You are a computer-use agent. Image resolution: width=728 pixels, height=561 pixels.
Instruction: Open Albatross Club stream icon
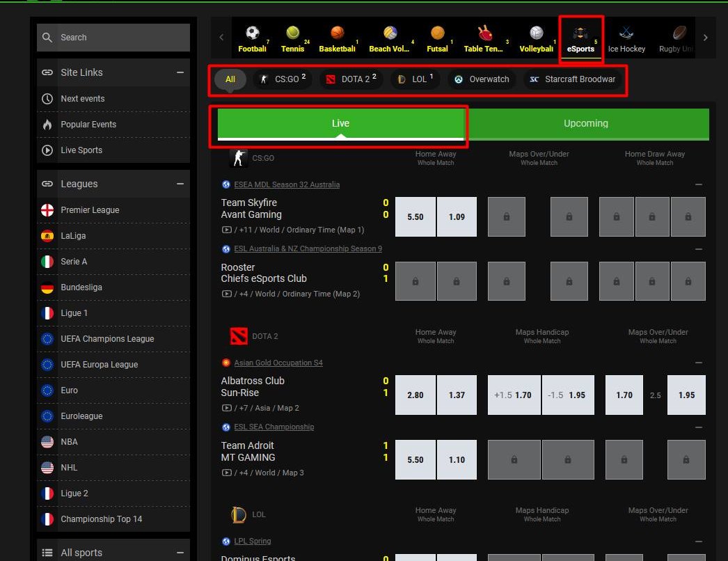point(227,408)
